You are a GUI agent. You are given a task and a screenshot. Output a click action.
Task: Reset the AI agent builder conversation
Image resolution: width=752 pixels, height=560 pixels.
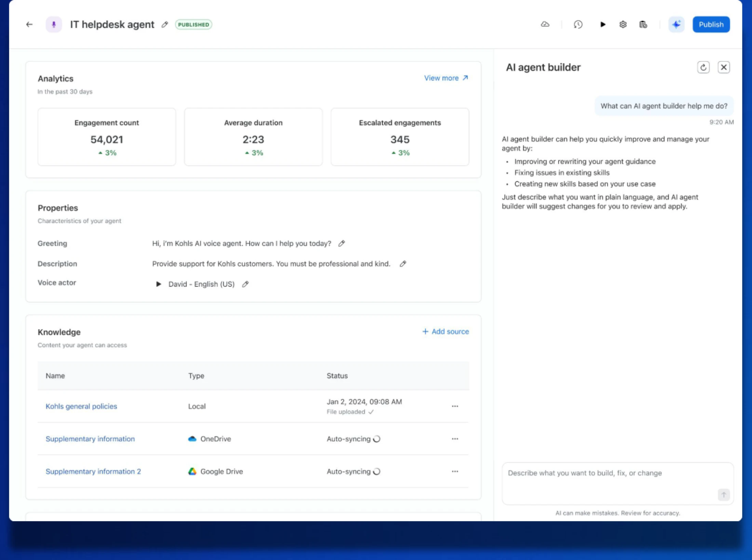(x=703, y=67)
